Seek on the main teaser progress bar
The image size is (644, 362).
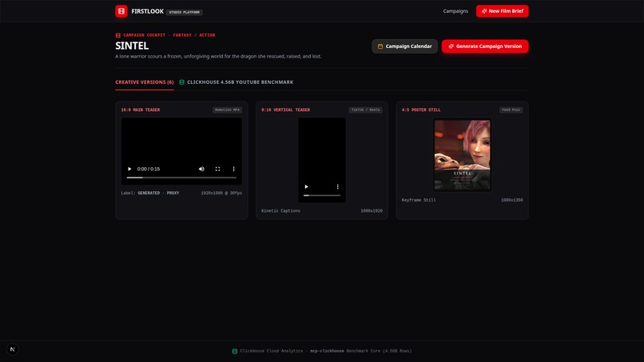pyautogui.click(x=181, y=177)
